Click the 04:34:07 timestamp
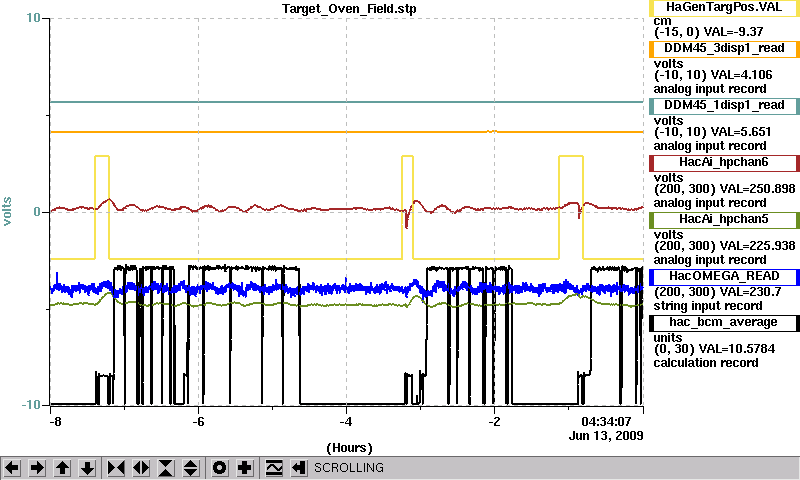800x480 pixels. (x=606, y=422)
